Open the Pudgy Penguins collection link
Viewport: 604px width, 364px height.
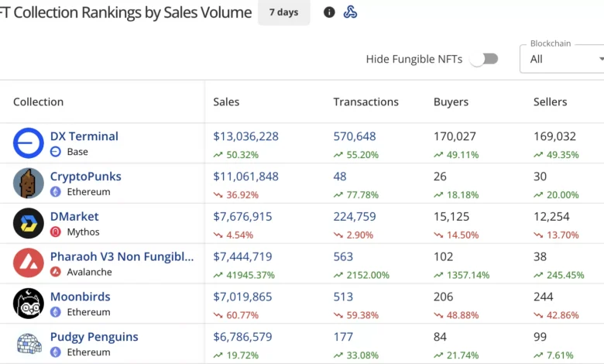coord(94,337)
